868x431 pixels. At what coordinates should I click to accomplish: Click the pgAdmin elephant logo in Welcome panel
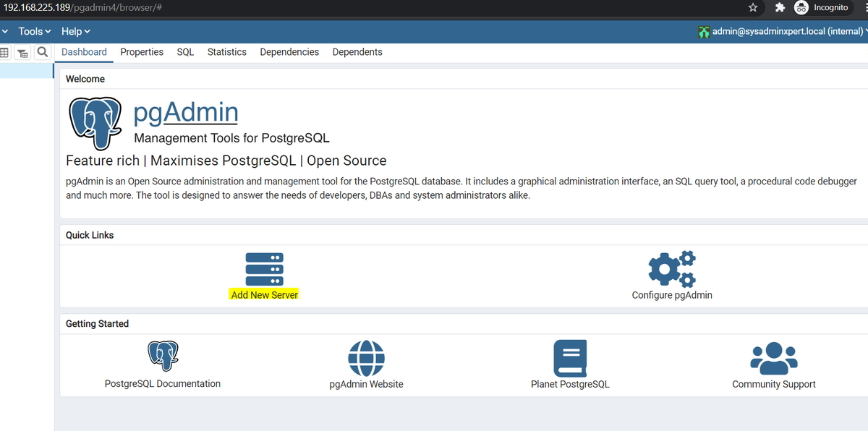click(95, 123)
